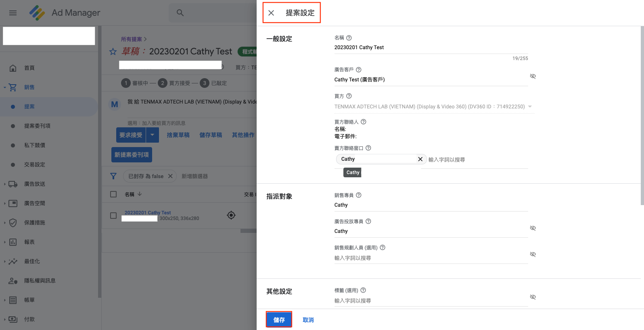
Task: Click the 保護措施 shield icon
Action: coord(13,222)
